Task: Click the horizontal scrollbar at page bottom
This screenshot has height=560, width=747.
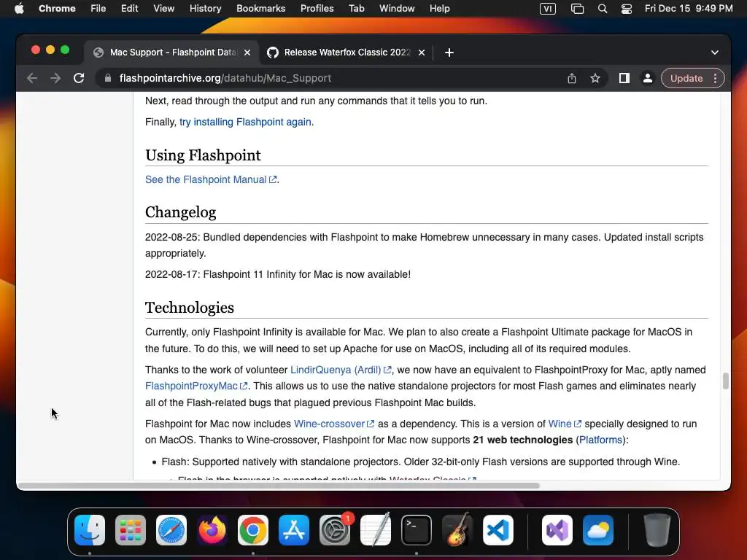Action: pyautogui.click(x=279, y=486)
